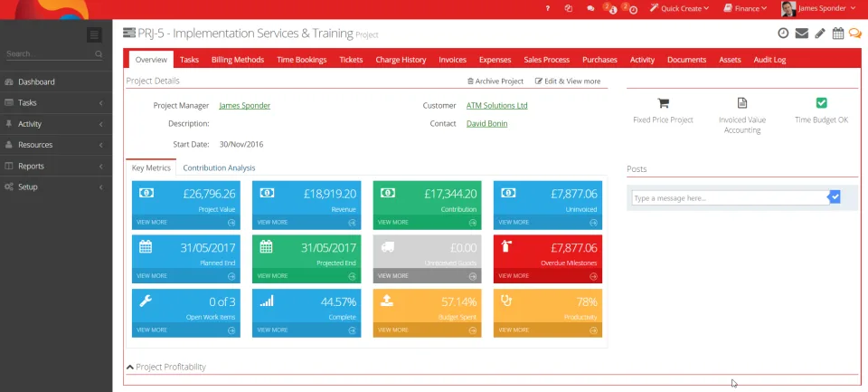
Task: Click the sidebar search magnifier icon
Action: 99,53
